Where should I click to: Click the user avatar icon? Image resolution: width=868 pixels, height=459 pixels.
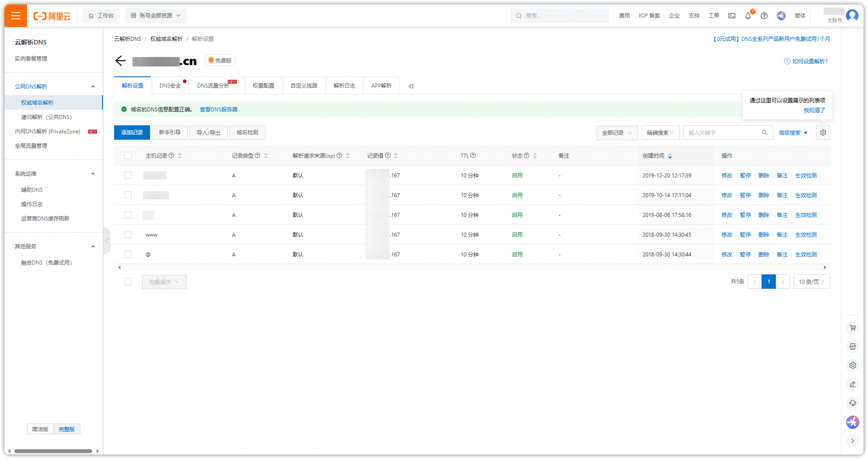coord(852,16)
